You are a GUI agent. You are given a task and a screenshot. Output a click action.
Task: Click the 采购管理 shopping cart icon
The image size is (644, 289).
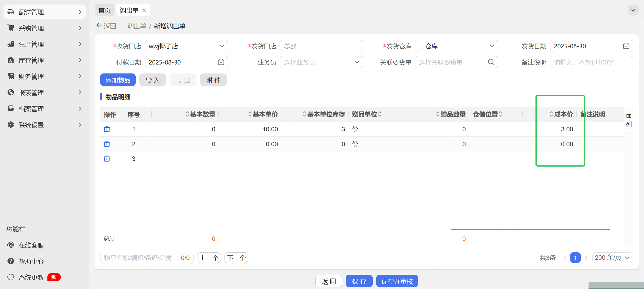11,28
